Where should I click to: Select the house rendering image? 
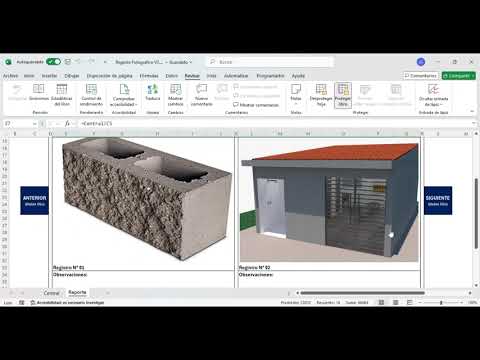tap(329, 202)
